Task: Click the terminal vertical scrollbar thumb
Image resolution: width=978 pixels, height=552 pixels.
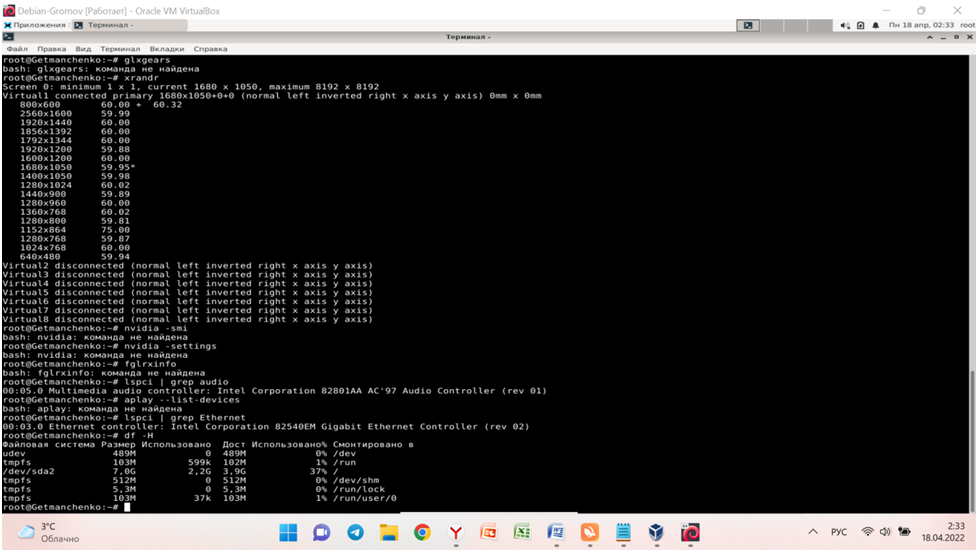Action: (x=972, y=442)
